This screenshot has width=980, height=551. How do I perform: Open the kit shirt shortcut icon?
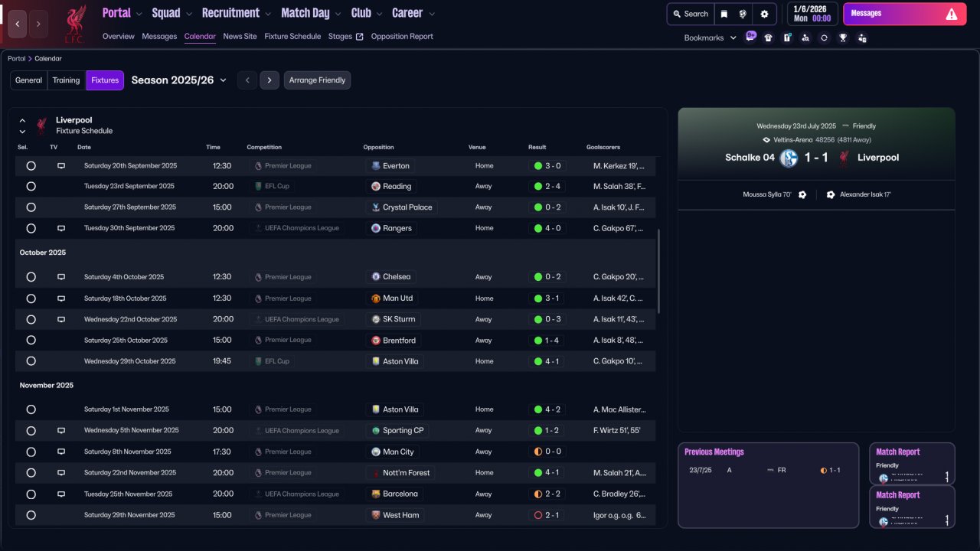click(769, 37)
